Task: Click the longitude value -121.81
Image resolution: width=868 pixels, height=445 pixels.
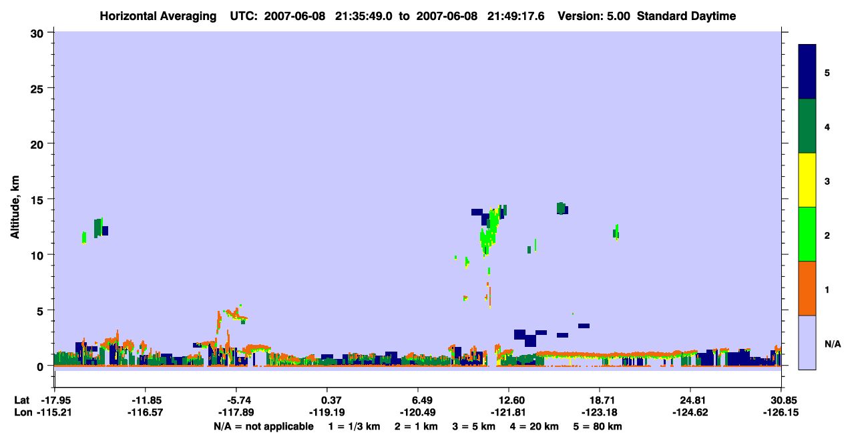Action: 509,413
